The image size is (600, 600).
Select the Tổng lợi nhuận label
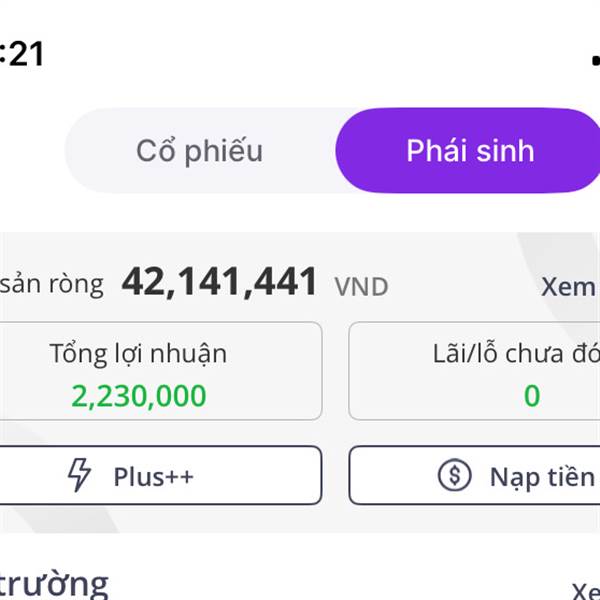click(138, 354)
